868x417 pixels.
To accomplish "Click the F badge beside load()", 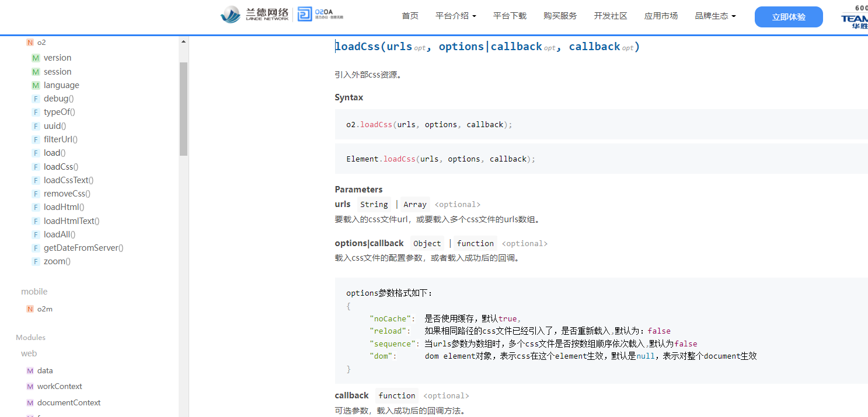I will [36, 153].
